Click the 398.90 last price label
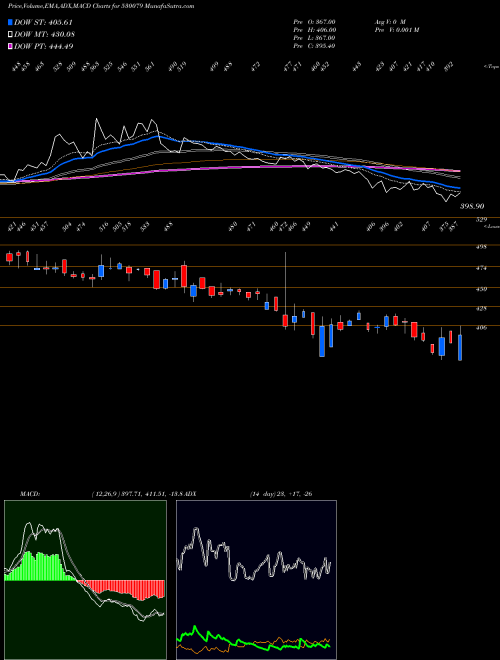Screen dimensions: 500x660 471,206
